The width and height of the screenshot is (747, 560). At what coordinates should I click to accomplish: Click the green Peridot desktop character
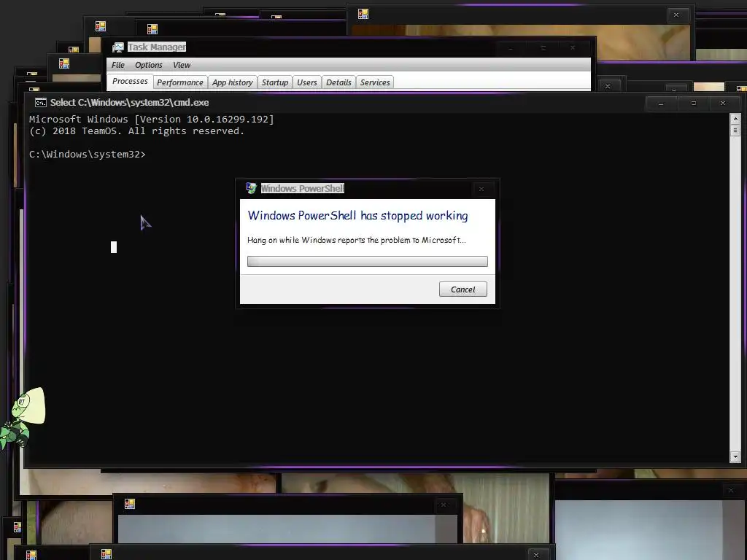[x=23, y=418]
